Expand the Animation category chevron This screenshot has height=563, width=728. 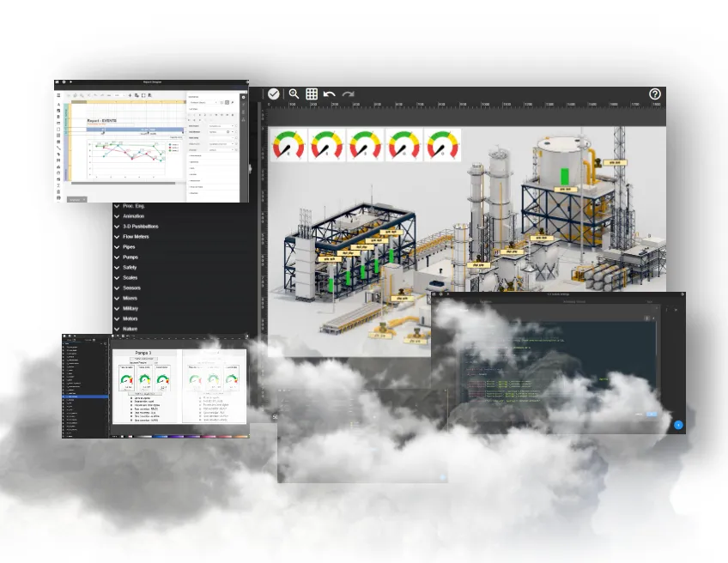pyautogui.click(x=117, y=216)
